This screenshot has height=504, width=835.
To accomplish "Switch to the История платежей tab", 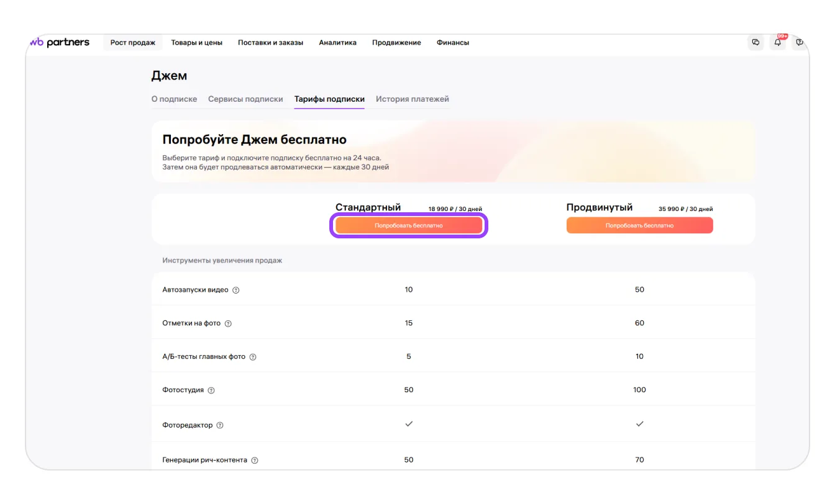I will coord(412,99).
